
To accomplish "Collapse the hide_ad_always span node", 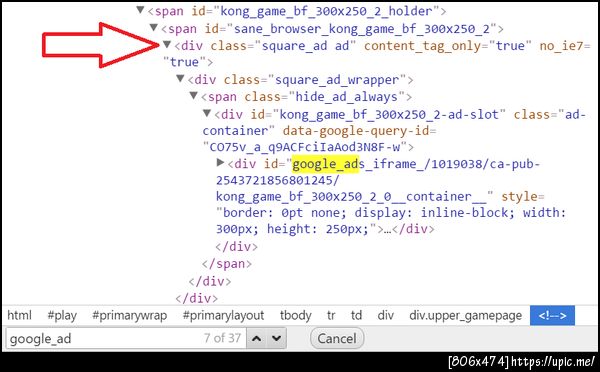I will pos(193,96).
